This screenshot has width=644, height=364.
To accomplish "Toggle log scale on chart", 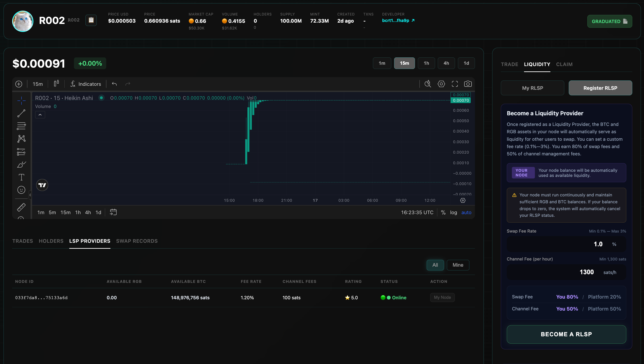I will (x=453, y=212).
